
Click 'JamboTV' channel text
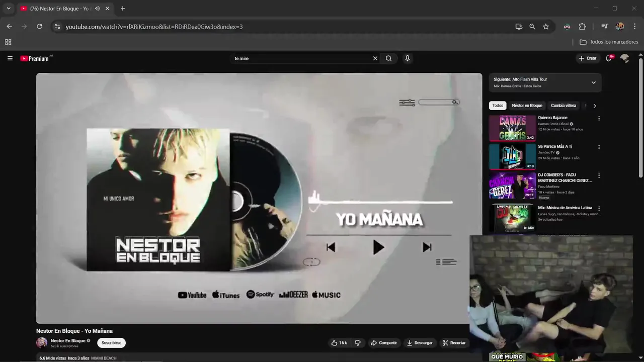(x=545, y=152)
